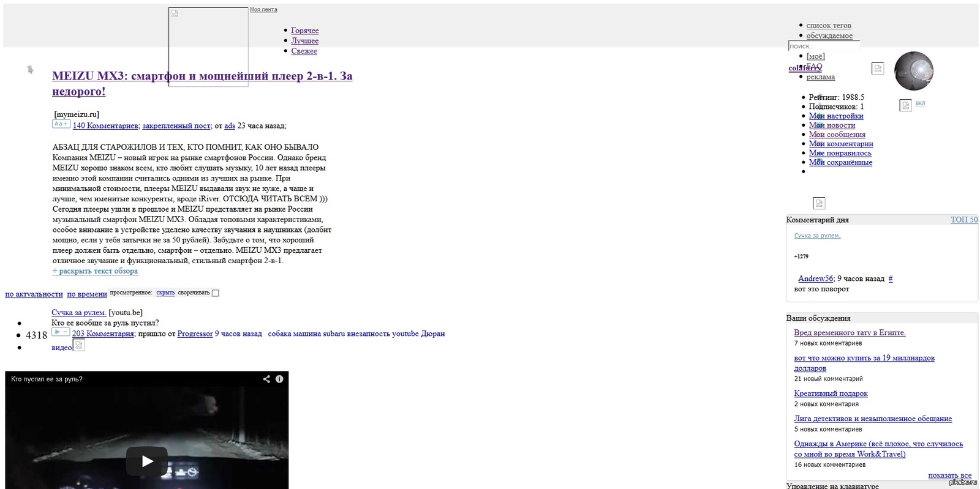Image resolution: width=980 pixels, height=489 pixels.
Task: Toggle the вкл switch link
Action: tap(920, 103)
